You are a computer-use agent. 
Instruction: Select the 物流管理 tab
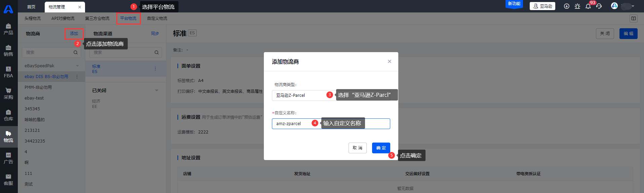pos(57,7)
